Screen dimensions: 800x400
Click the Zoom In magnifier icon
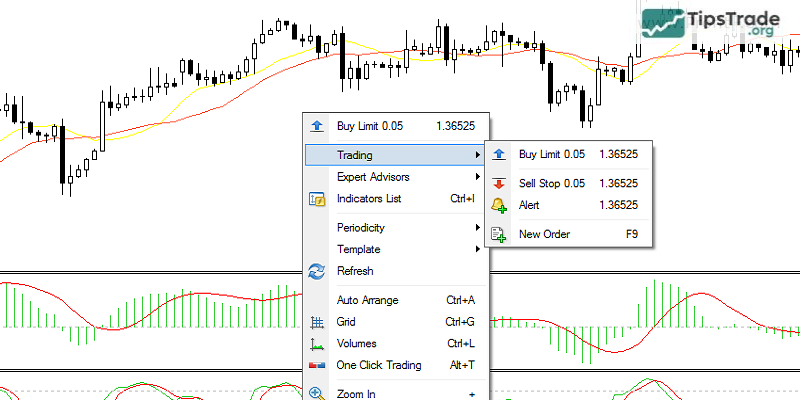point(317,393)
